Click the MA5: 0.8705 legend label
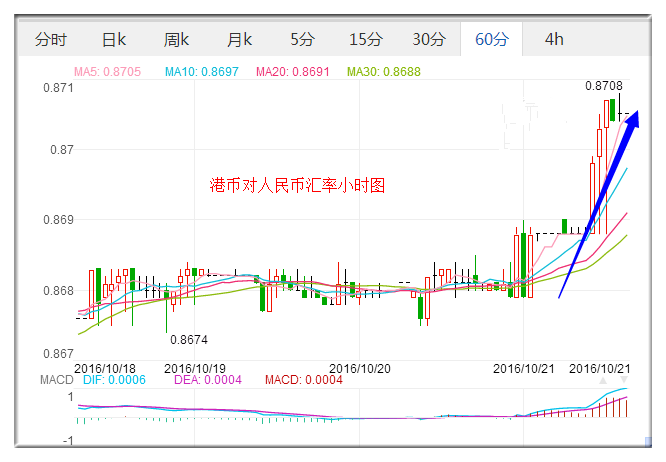 (107, 71)
